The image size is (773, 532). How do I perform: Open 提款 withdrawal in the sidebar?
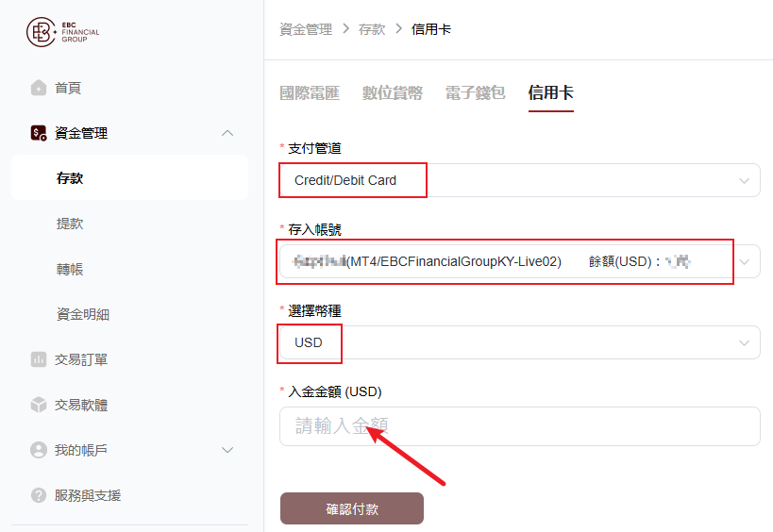tap(70, 224)
